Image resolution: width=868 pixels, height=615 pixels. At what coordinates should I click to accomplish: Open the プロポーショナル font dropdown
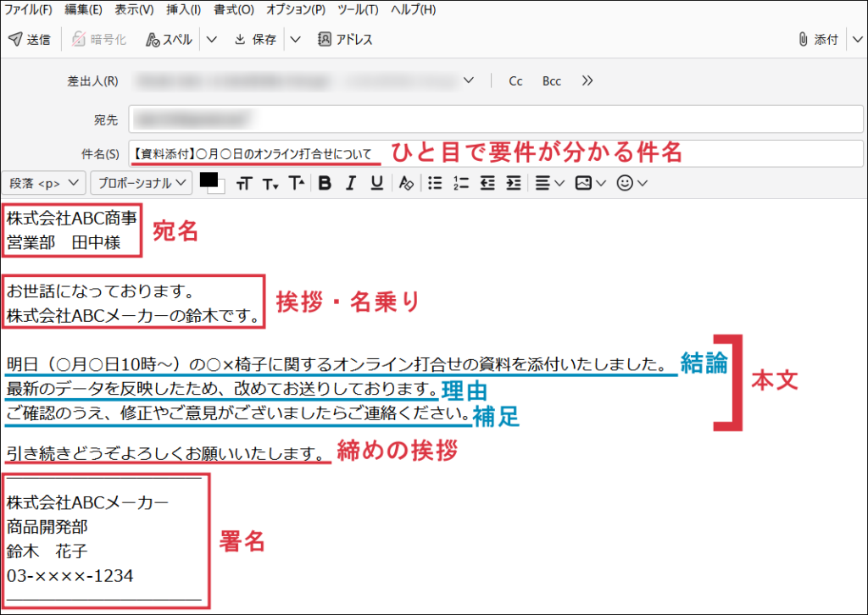[x=142, y=183]
